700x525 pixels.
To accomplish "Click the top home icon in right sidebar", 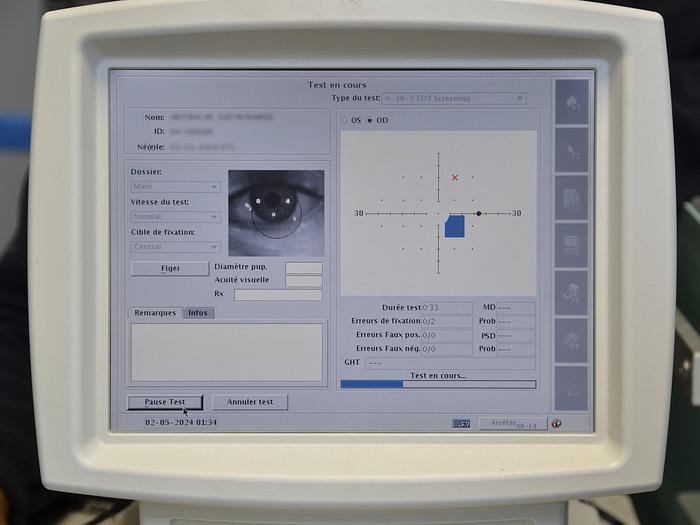I will point(572,103).
